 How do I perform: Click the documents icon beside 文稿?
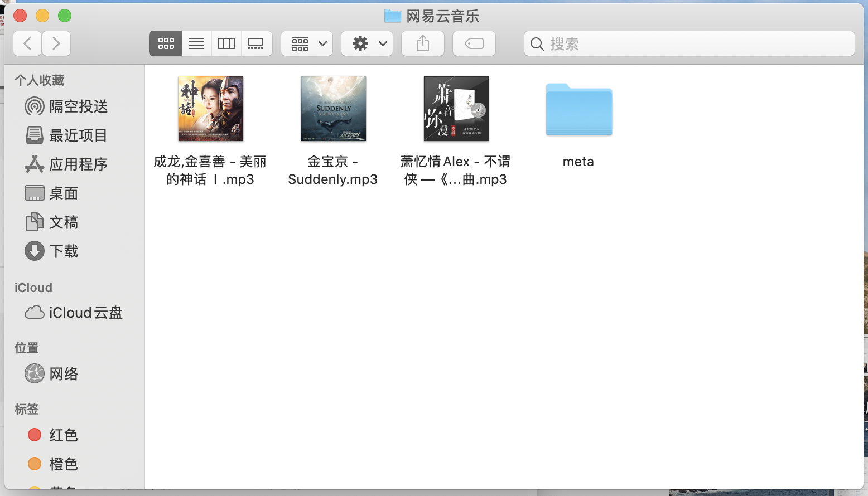coord(35,222)
